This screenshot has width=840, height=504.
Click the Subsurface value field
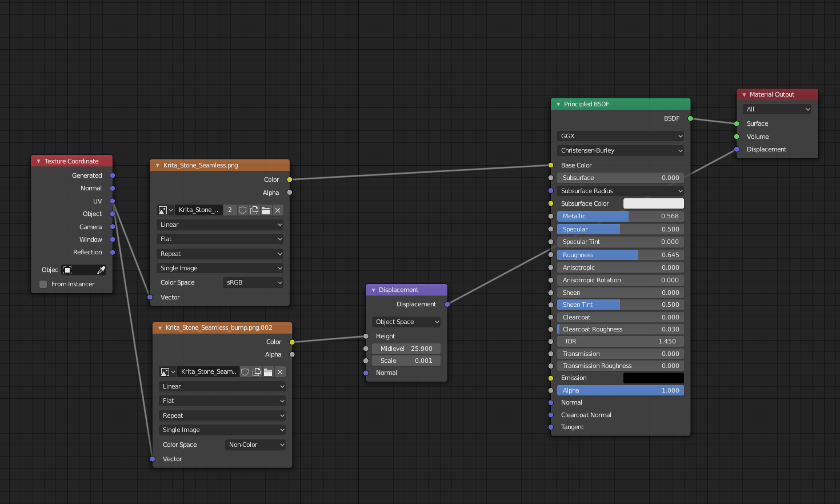pyautogui.click(x=621, y=178)
